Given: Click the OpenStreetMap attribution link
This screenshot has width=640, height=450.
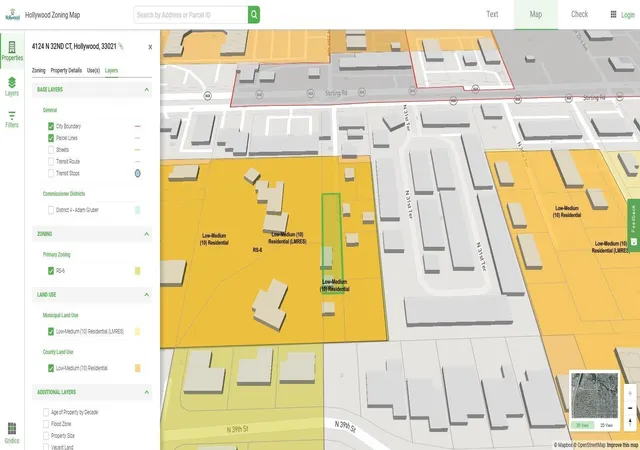Looking at the screenshot, I should (x=589, y=445).
